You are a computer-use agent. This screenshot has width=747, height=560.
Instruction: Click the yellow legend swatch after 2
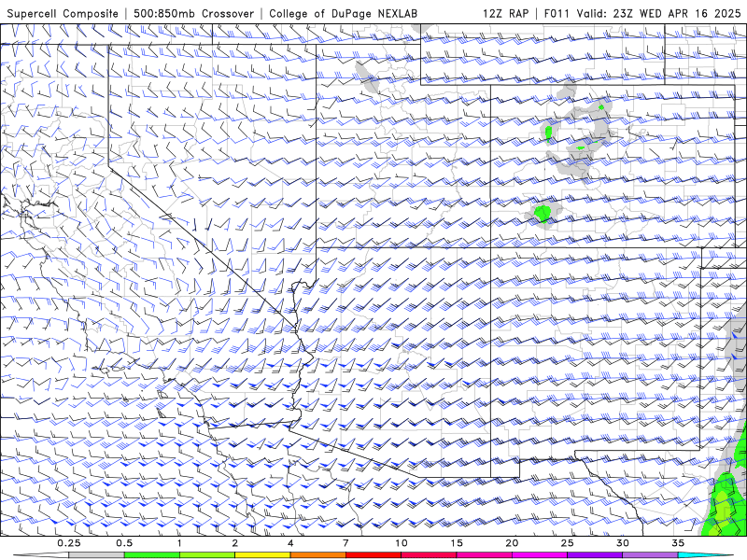(262, 555)
